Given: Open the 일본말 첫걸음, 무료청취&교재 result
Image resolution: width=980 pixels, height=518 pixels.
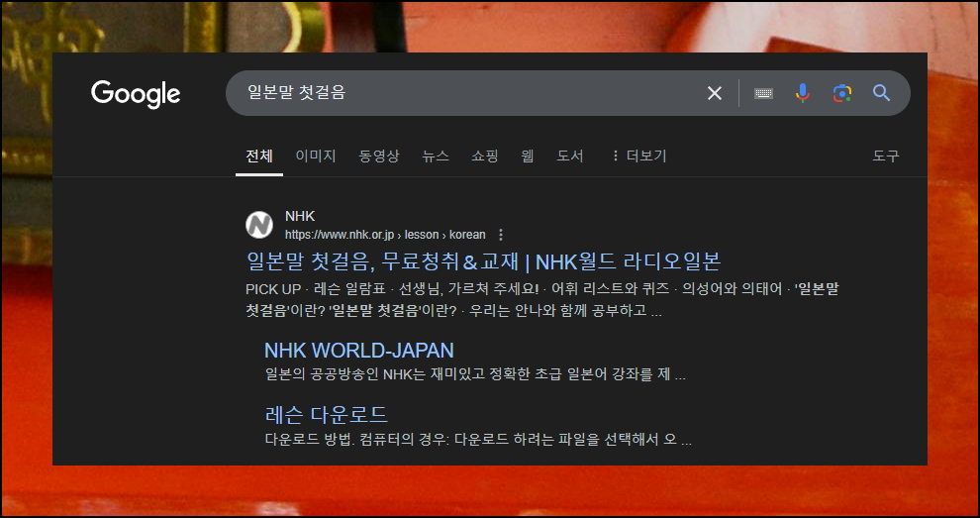Looking at the screenshot, I should pos(483,261).
